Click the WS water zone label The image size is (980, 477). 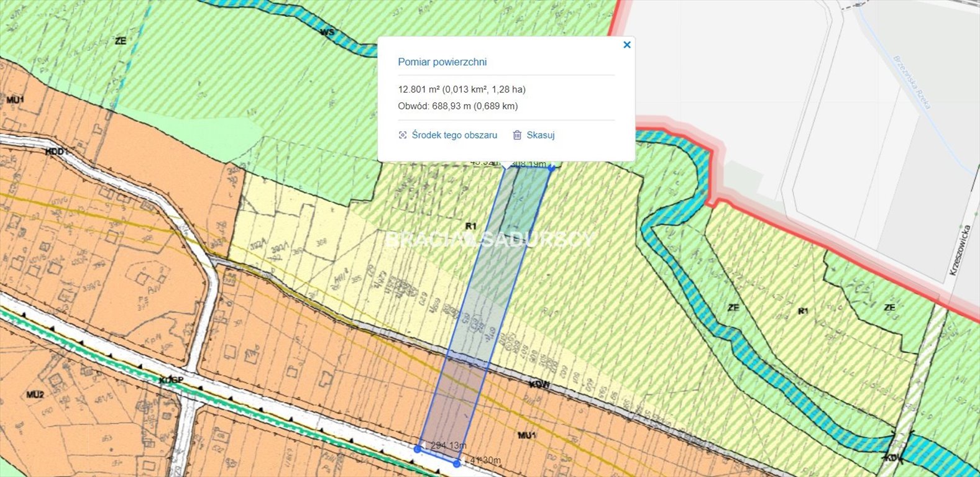pos(327,32)
